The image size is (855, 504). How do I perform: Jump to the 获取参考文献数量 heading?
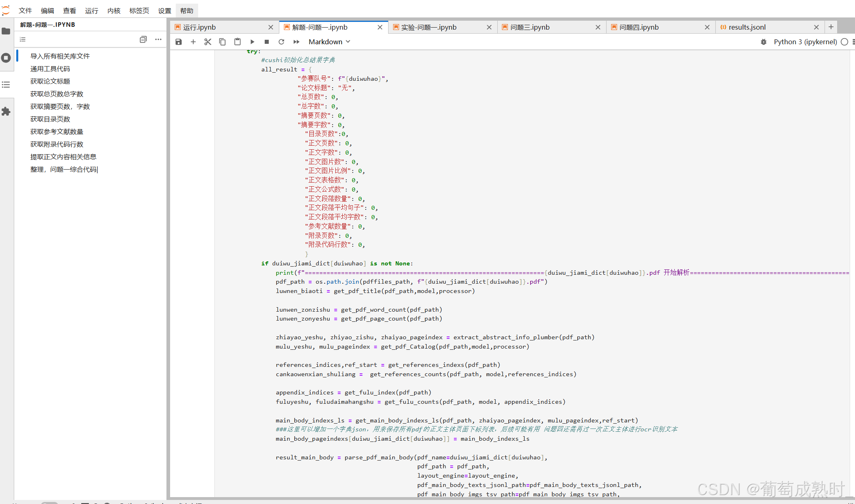[x=57, y=131]
